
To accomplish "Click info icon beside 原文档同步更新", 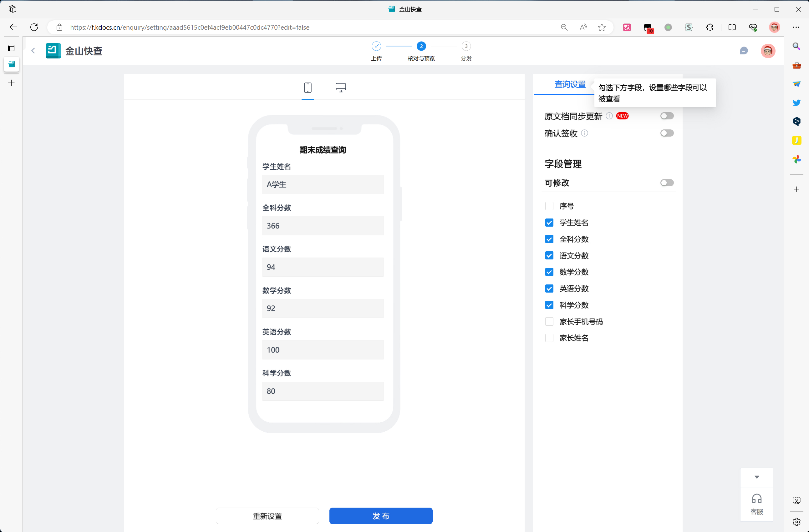I will point(609,116).
